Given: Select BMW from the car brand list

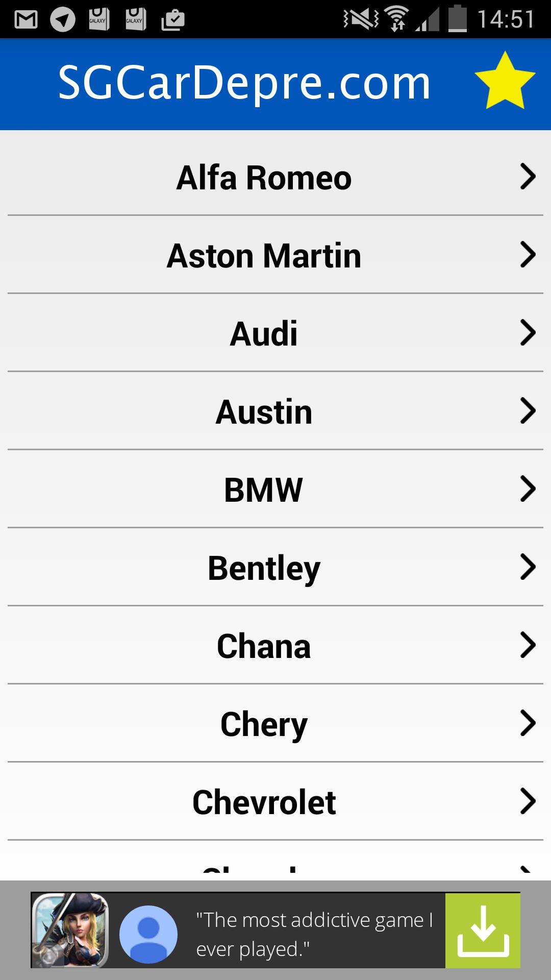Looking at the screenshot, I should 264,489.
